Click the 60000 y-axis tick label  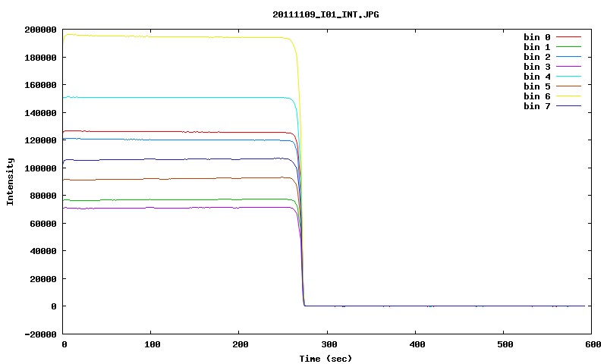(x=43, y=224)
